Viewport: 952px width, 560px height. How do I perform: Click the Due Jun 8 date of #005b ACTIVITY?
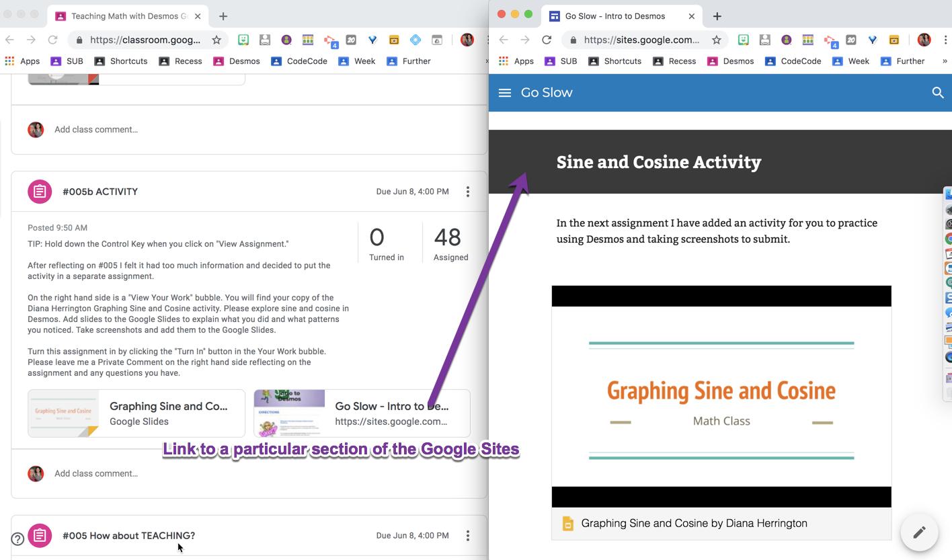coord(412,192)
